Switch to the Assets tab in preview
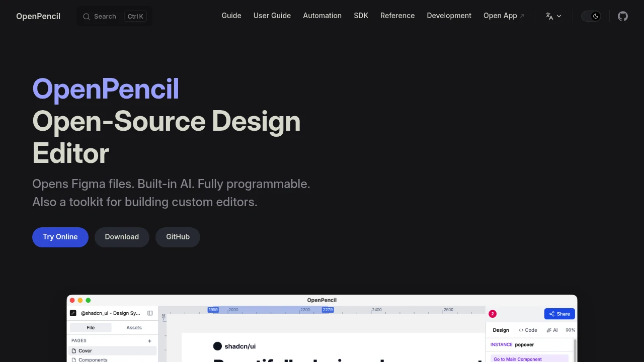The height and width of the screenshot is (362, 644). click(x=134, y=327)
